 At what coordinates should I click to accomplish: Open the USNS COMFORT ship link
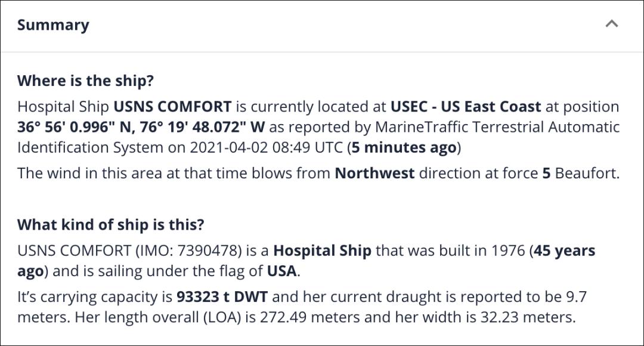point(172,106)
